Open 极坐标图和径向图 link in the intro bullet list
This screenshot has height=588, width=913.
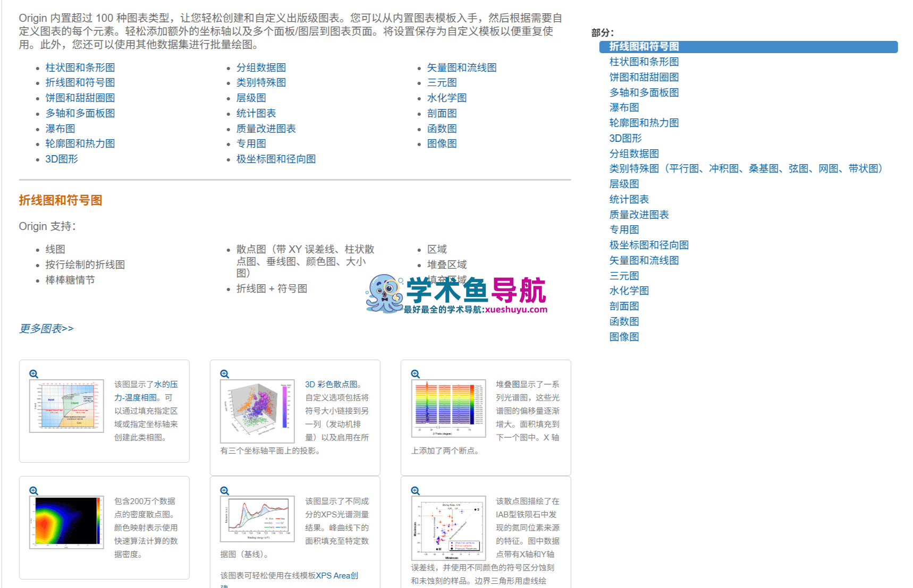click(x=276, y=159)
